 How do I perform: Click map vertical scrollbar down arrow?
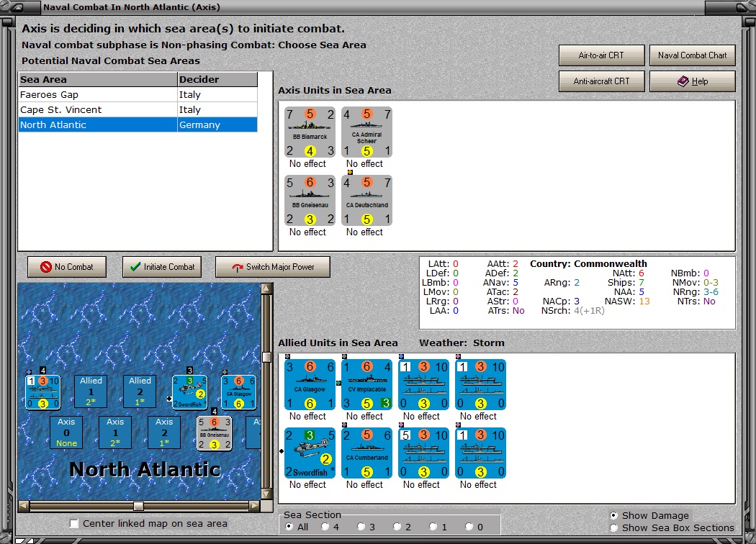266,494
